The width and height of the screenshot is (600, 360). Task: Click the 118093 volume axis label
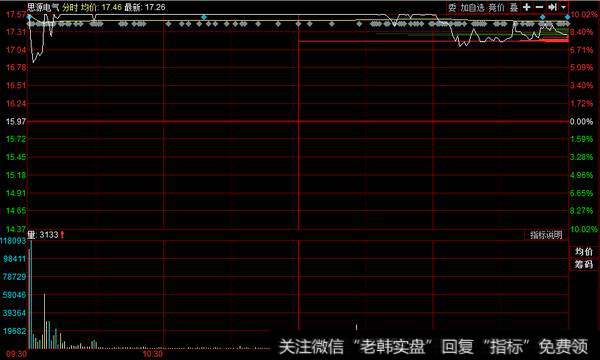coord(13,241)
